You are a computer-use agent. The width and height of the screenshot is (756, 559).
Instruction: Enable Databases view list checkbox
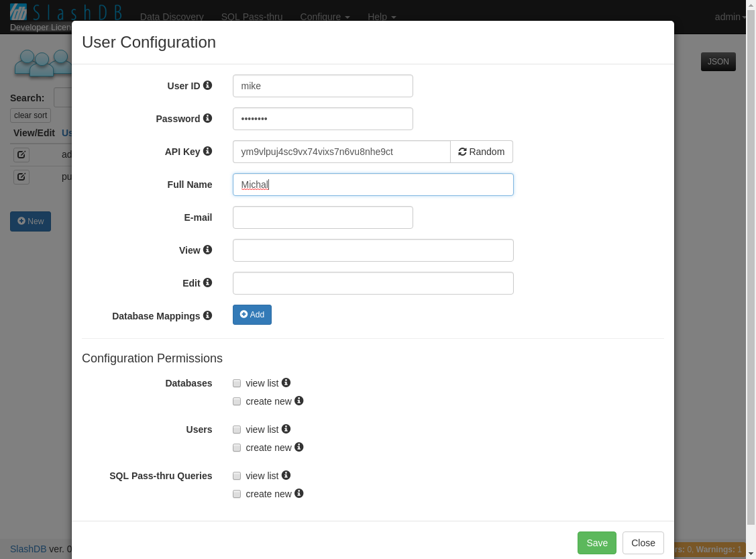(237, 383)
